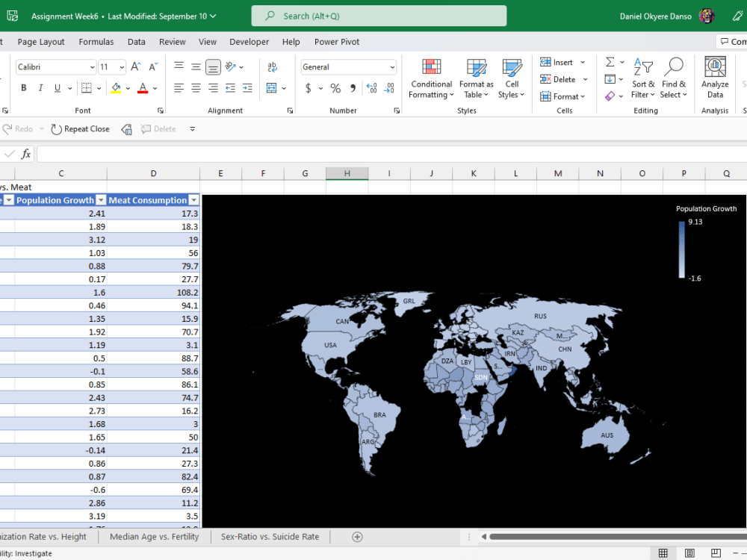Open the Developer tab

(x=249, y=42)
